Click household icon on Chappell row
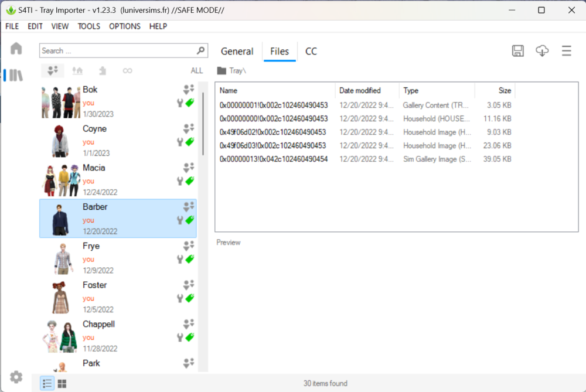The image size is (586, 392). point(189,323)
